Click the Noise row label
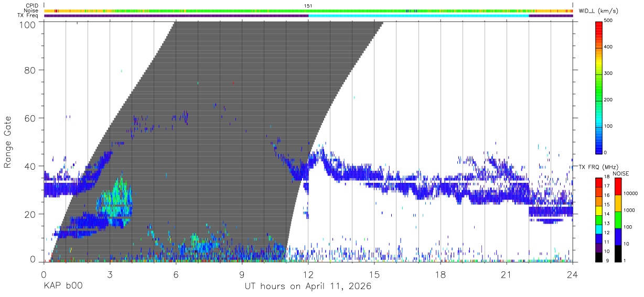The image size is (644, 297). coord(31,10)
